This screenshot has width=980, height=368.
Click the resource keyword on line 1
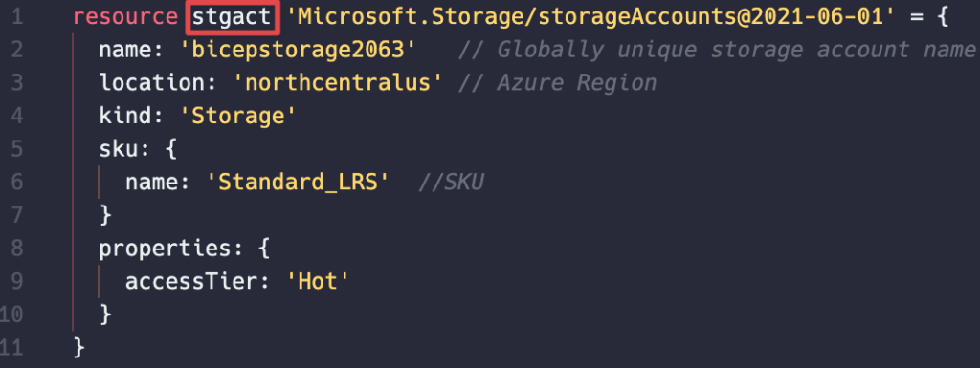point(125,17)
